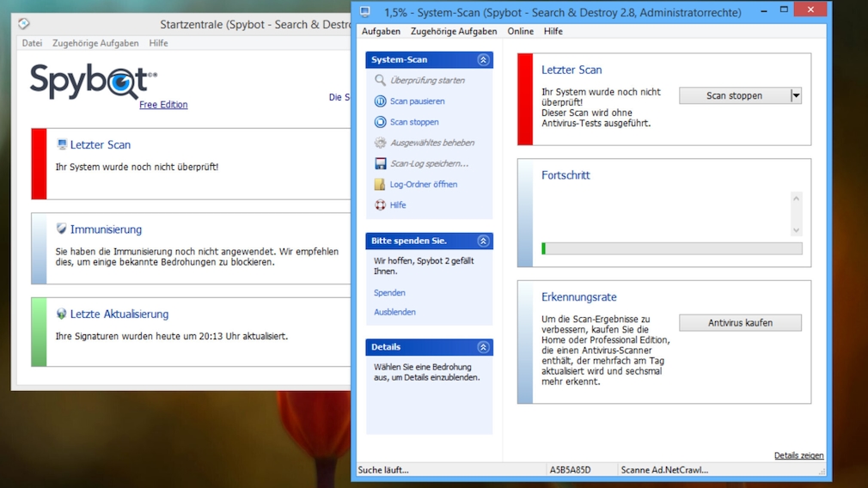
Task: Click the large Scan stoppen button
Action: 735,95
